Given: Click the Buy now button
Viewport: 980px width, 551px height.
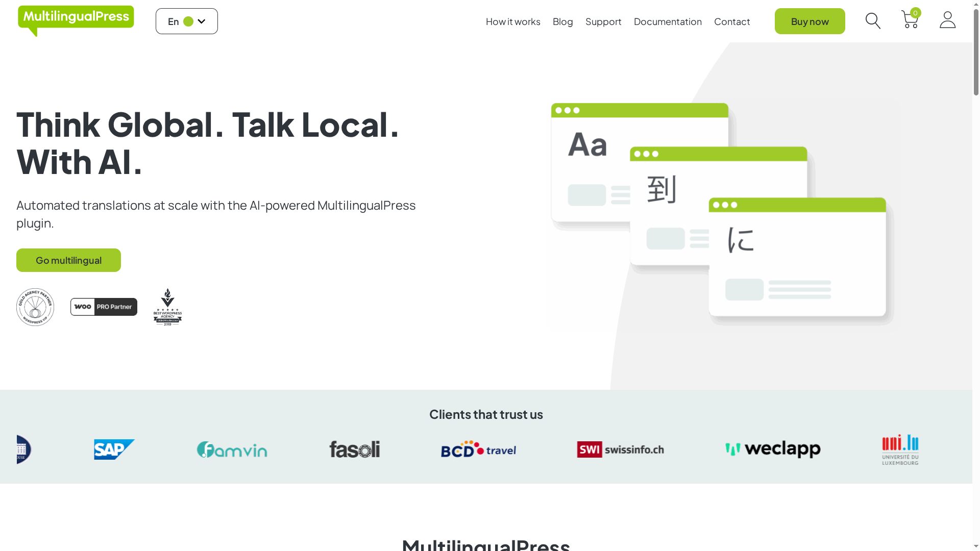Looking at the screenshot, I should 810,21.
